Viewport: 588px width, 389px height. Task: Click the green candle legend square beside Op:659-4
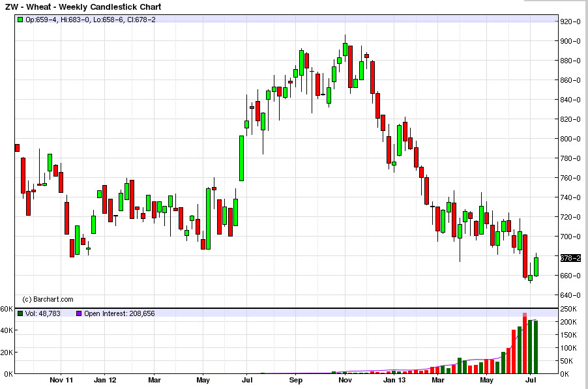(x=20, y=20)
